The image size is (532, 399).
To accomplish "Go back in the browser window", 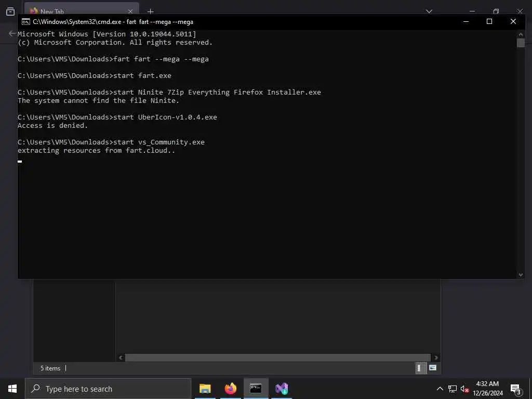I will (x=12, y=34).
